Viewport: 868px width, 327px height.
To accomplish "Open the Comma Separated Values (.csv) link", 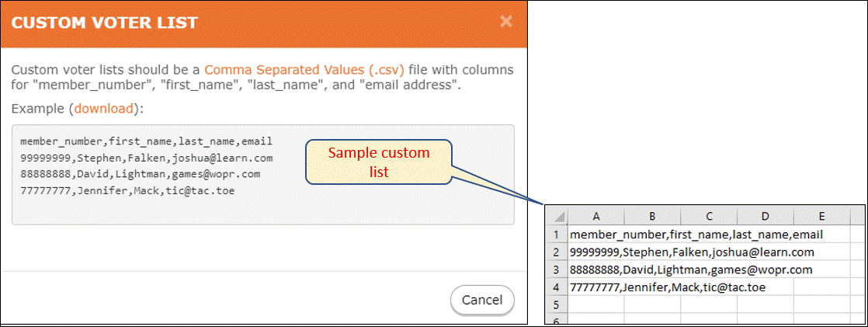I will click(304, 71).
